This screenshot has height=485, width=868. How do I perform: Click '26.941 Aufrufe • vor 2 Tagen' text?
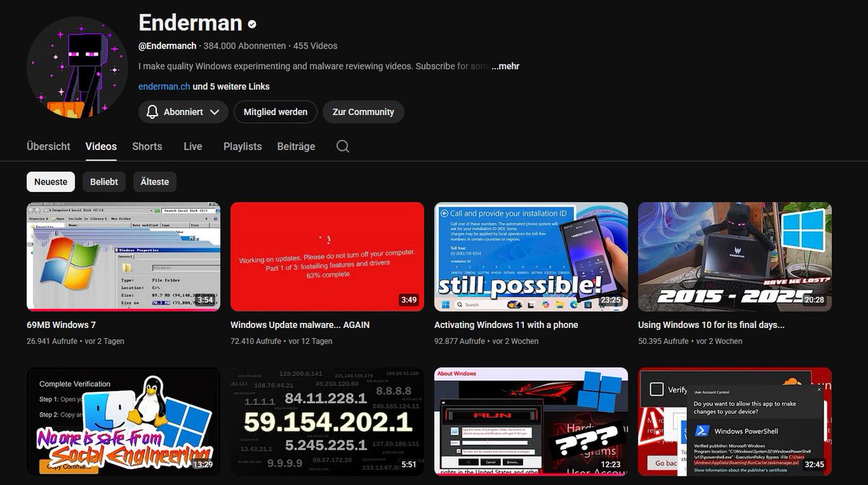75,341
